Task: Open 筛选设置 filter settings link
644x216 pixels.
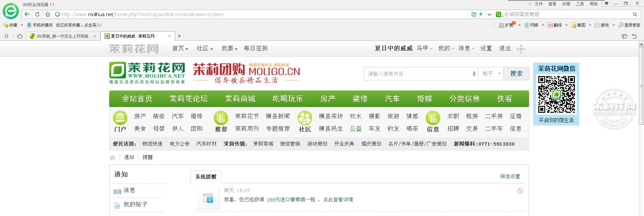Action: 510,177
